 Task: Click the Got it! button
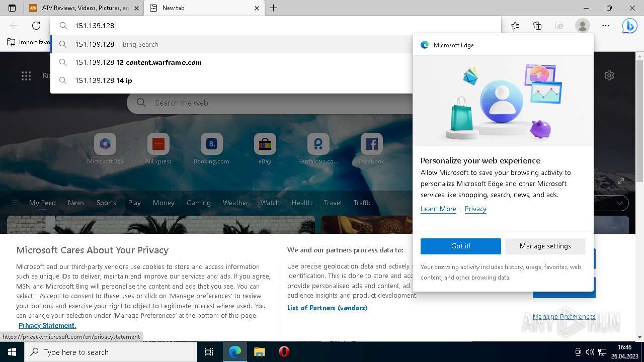tap(461, 246)
